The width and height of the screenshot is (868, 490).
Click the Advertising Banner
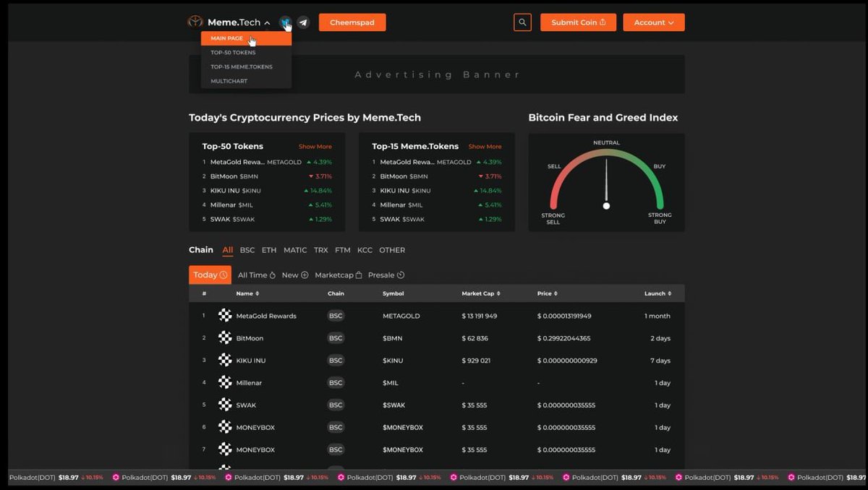(437, 74)
